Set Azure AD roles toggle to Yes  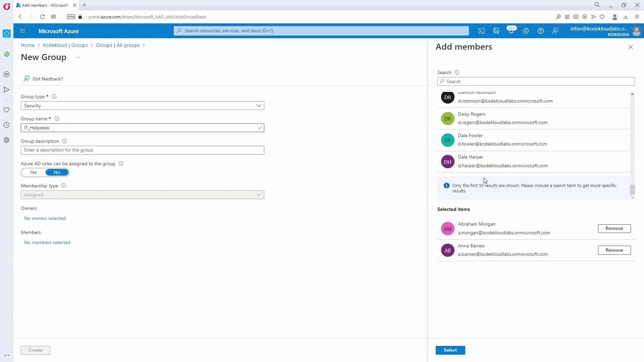pos(33,172)
